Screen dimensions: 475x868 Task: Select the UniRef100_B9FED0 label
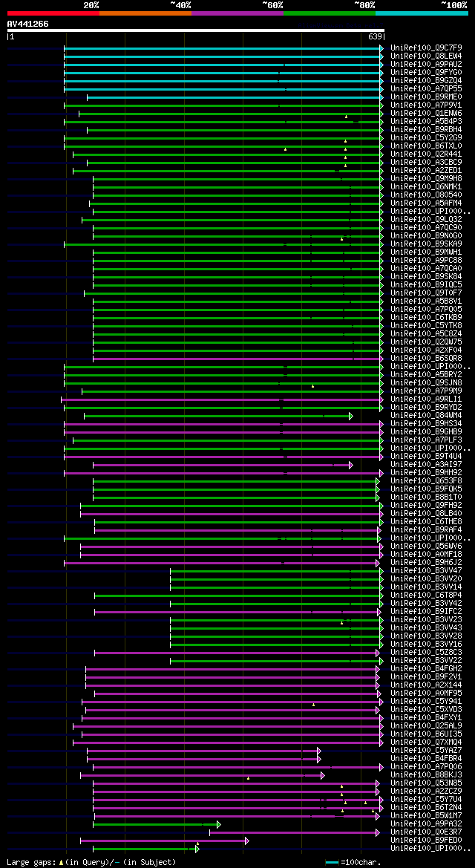[x=426, y=841]
